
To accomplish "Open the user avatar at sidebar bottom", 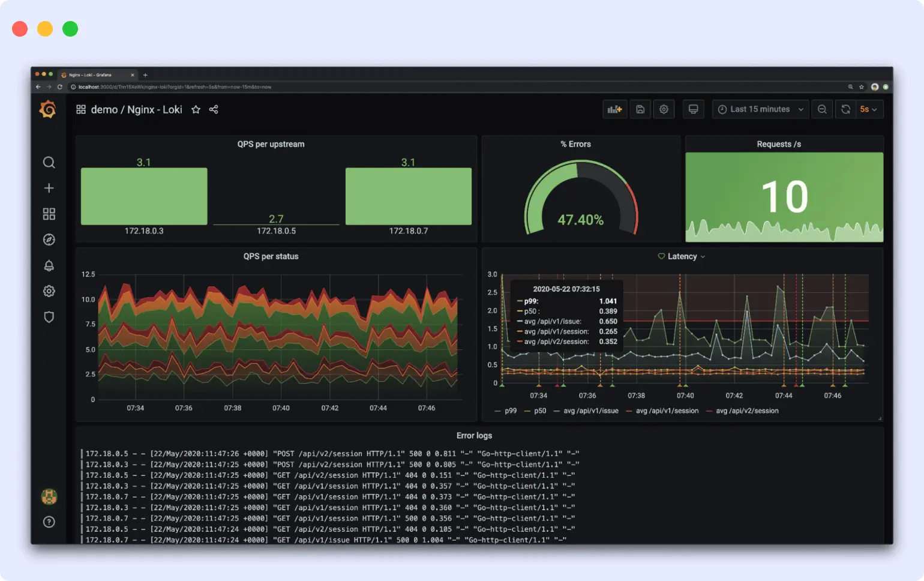I will (49, 496).
